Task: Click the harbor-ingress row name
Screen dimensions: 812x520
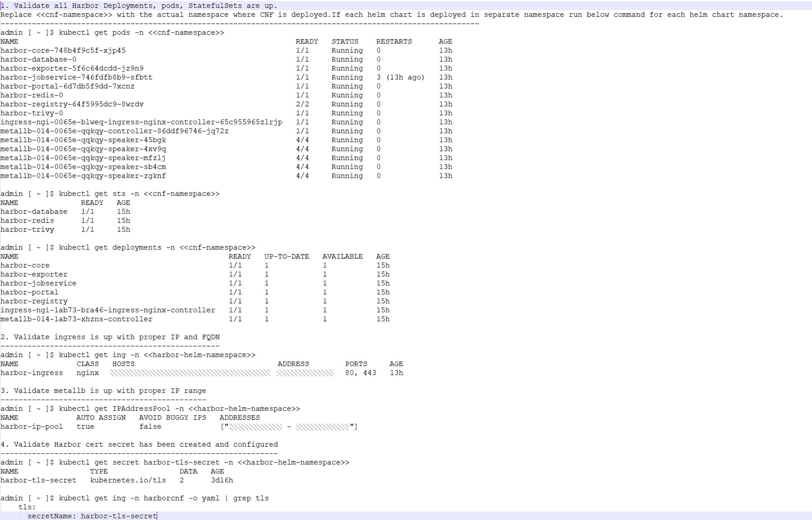Action: coord(32,373)
